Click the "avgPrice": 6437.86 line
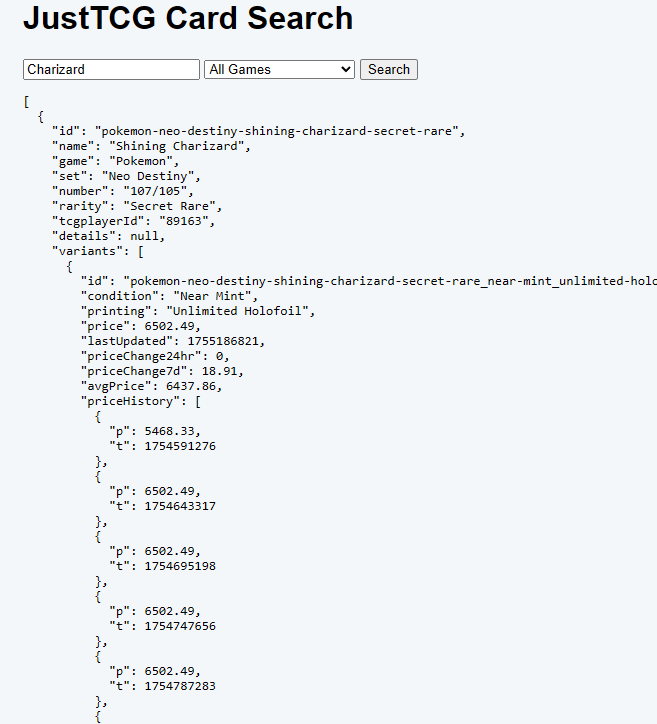The height and width of the screenshot is (724, 657). pos(151,386)
